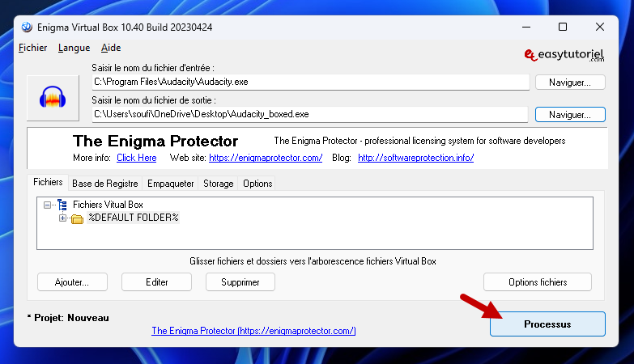Image resolution: width=634 pixels, height=364 pixels.
Task: Click the Ajouter... button
Action: 72,282
